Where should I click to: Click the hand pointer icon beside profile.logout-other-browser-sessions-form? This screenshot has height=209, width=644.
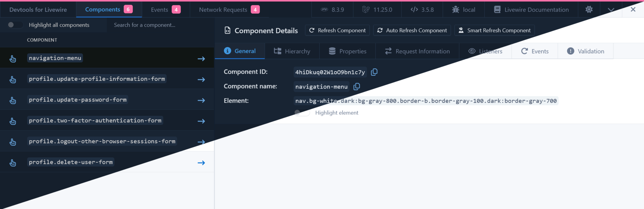click(x=12, y=142)
